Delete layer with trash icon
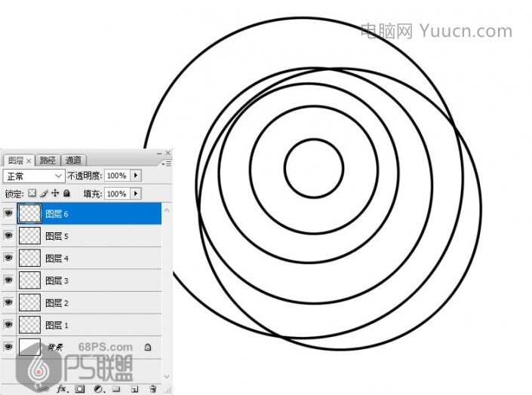 tap(153, 388)
